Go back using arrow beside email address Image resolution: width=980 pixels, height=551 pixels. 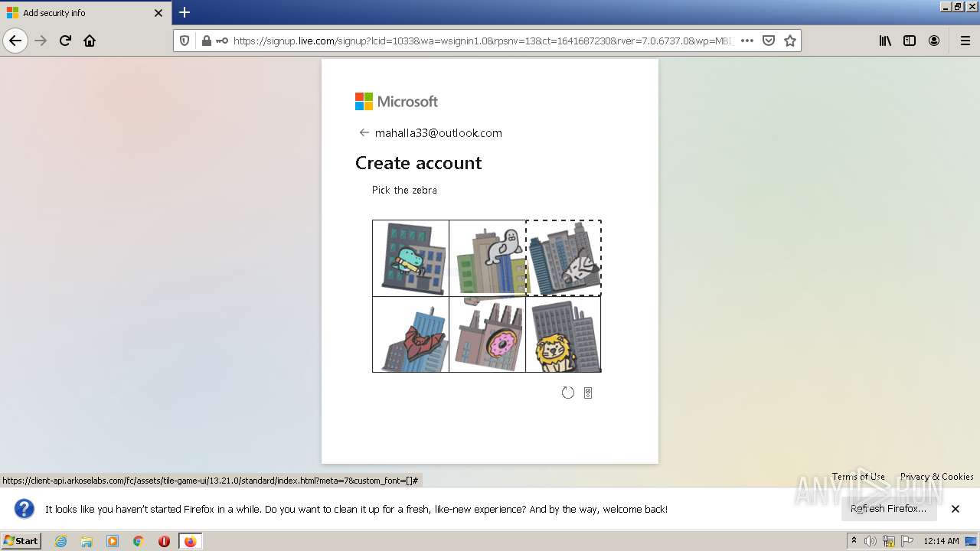tap(364, 132)
